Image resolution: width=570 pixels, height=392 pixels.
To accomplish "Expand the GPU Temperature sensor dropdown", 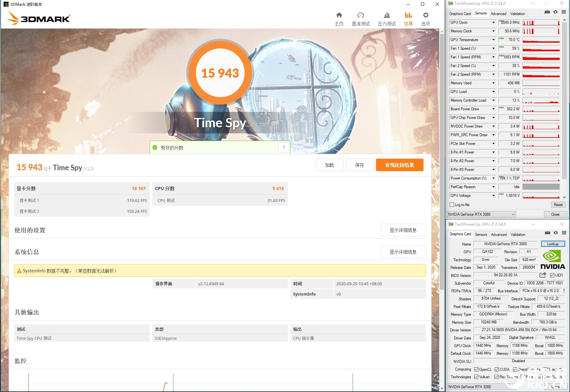I will pyautogui.click(x=493, y=40).
